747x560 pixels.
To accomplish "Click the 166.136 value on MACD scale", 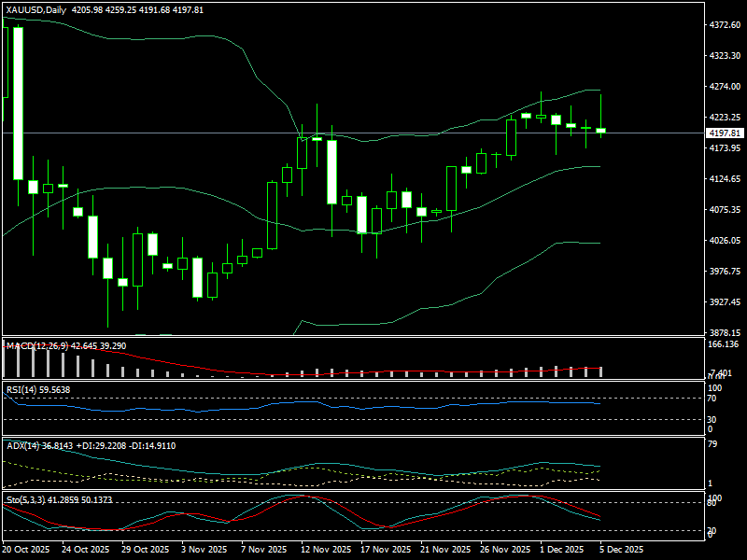I will tap(724, 344).
